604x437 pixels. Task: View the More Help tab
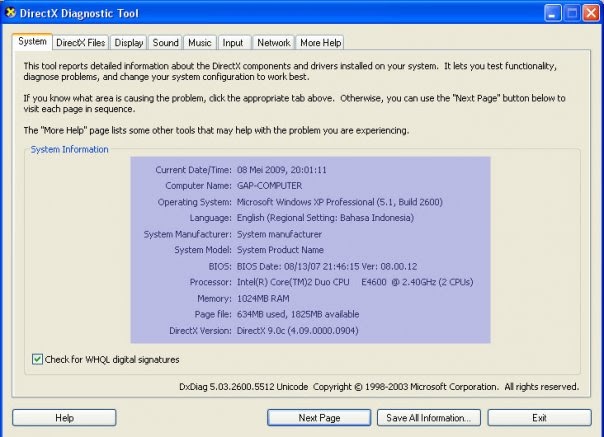coord(320,43)
